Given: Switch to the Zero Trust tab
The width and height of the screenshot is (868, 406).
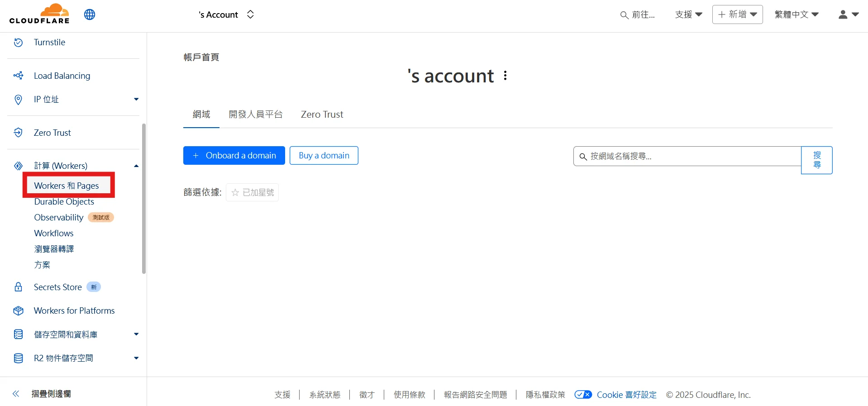Looking at the screenshot, I should click(x=322, y=115).
